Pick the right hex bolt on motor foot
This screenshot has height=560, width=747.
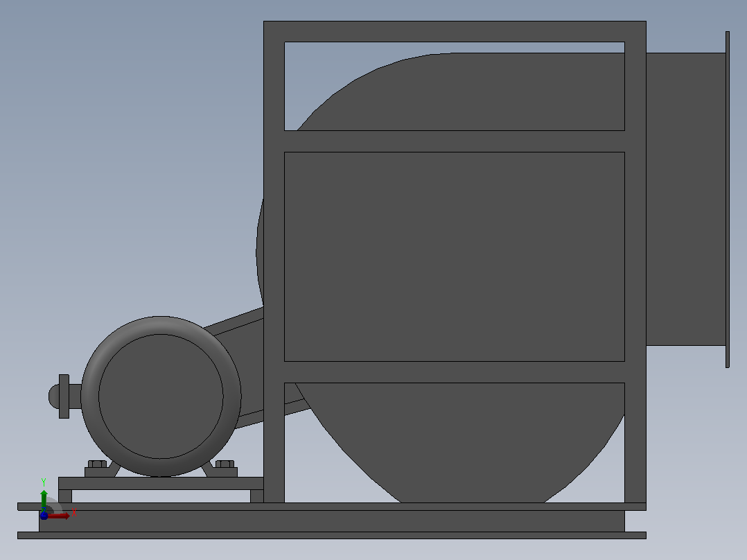(x=225, y=464)
